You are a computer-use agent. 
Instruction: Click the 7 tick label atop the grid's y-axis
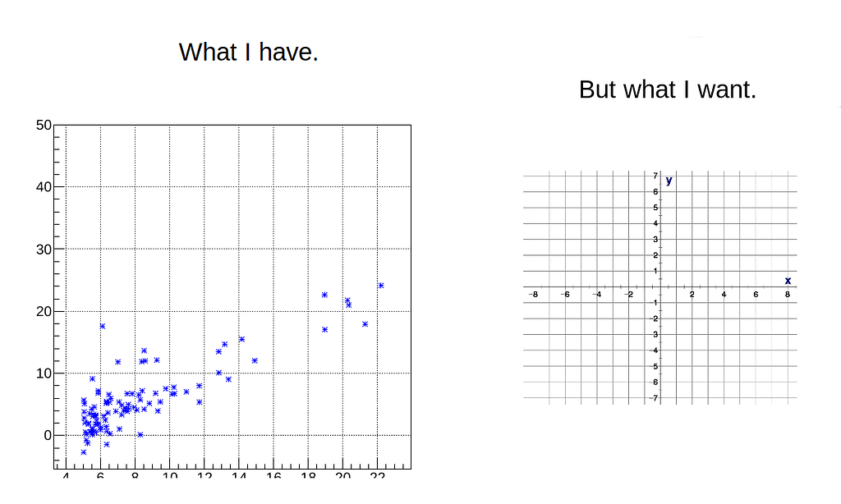pyautogui.click(x=655, y=176)
